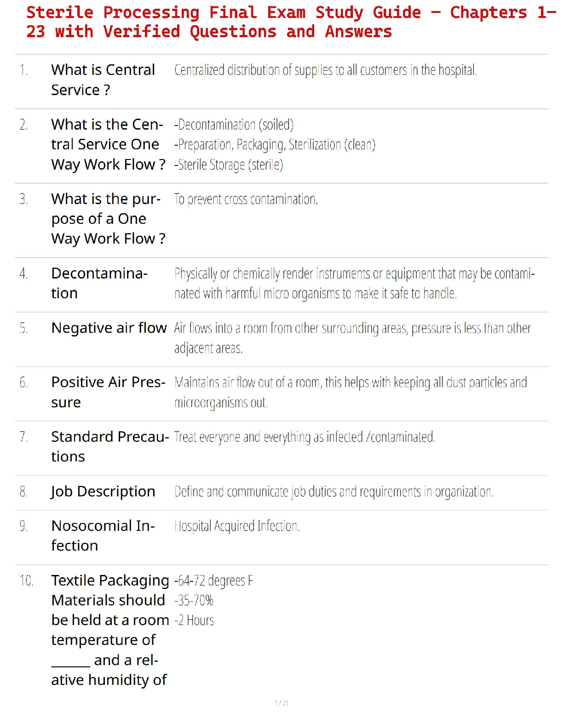This screenshot has width=563, height=728.
Task: Click "Hospital Acquired Infection." answer
Action: [237, 526]
